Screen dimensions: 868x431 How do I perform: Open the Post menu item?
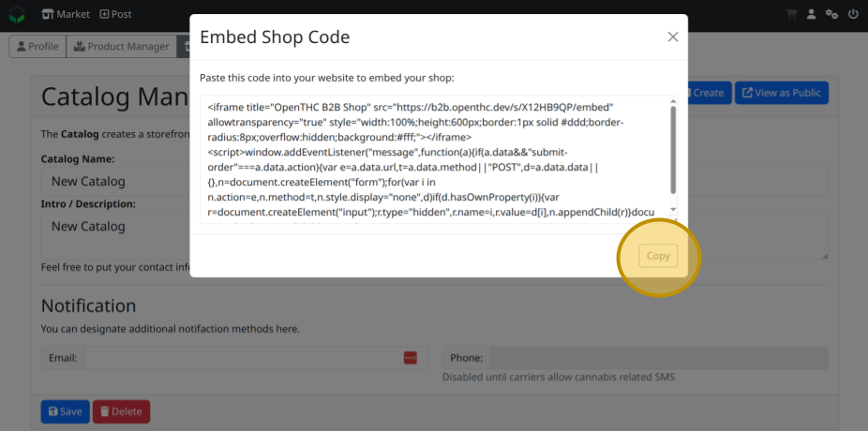115,14
